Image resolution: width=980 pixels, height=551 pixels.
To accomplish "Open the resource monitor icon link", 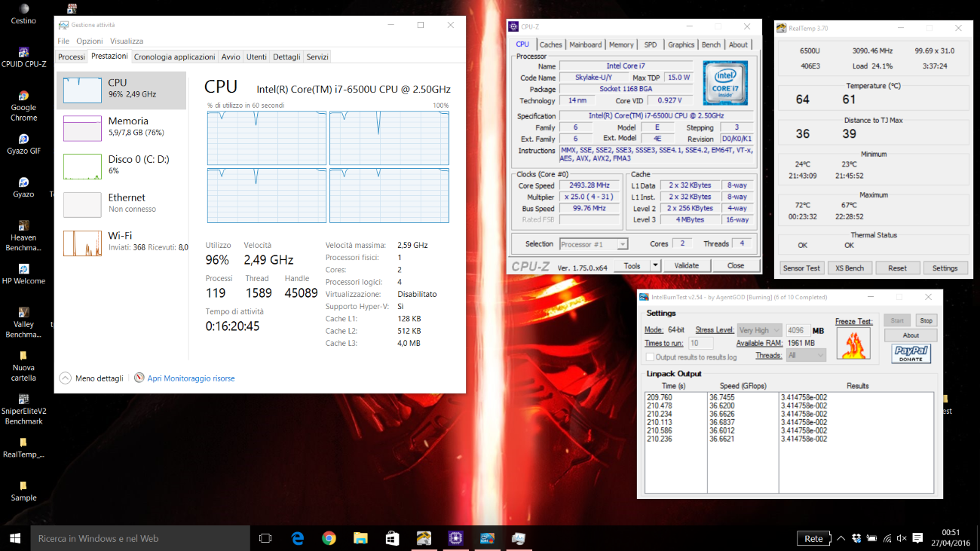I will click(x=139, y=378).
